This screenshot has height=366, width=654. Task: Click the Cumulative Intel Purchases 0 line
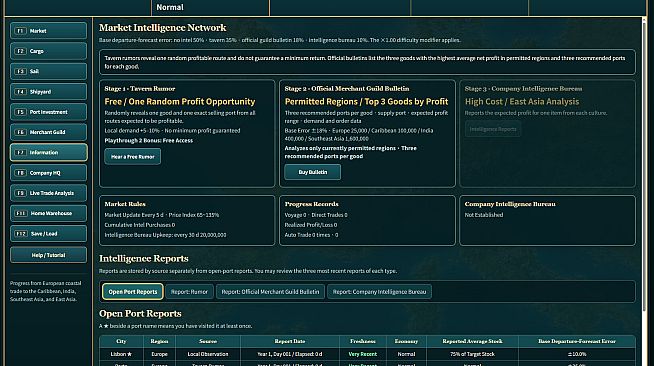140,225
